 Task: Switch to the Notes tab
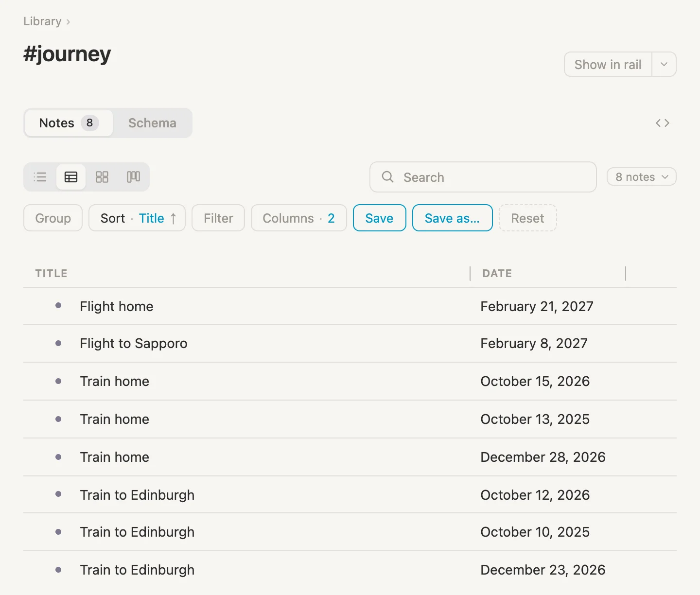69,123
